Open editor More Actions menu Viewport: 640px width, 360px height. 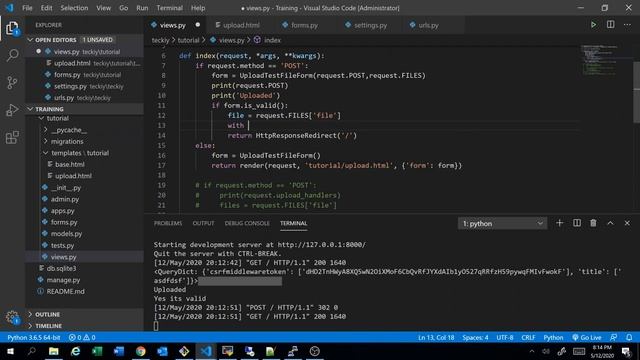(x=627, y=25)
